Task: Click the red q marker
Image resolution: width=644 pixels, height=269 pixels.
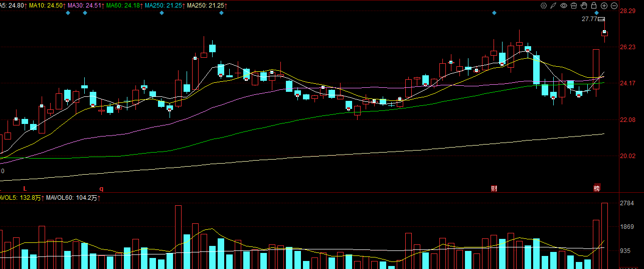Action: [101, 189]
